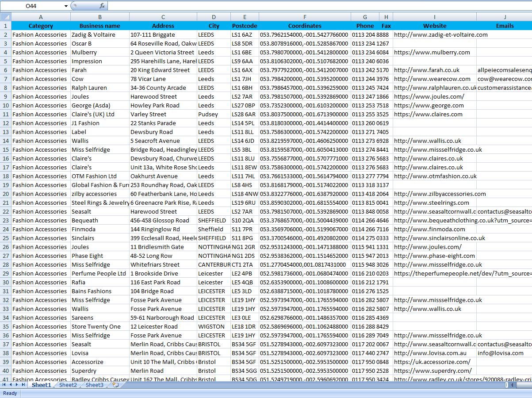Click the Business name header cell
The width and height of the screenshot is (532, 398).
(100, 26)
